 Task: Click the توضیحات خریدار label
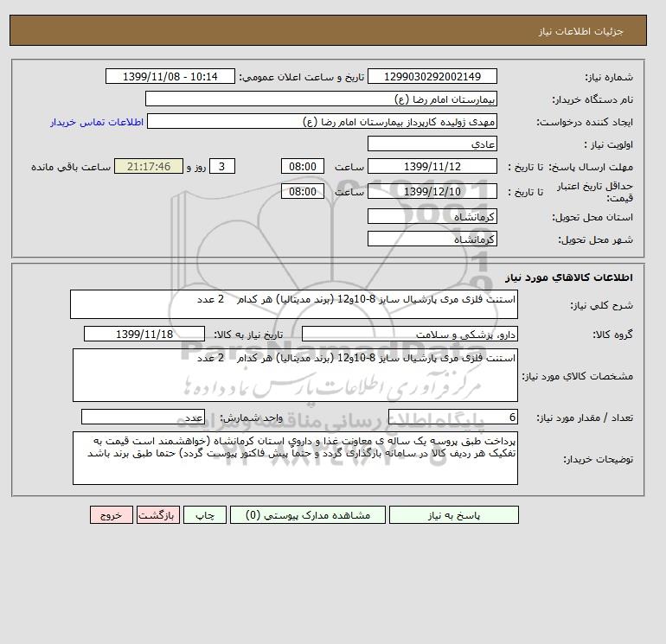point(598,459)
